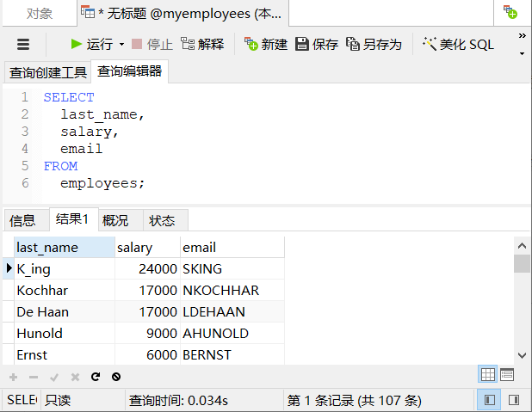Click the green new-tab icon at top right

click(x=510, y=13)
